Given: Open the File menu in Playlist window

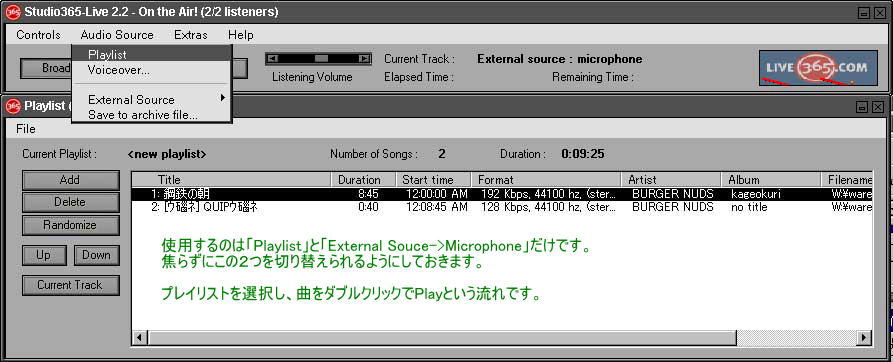Looking at the screenshot, I should pos(26,129).
